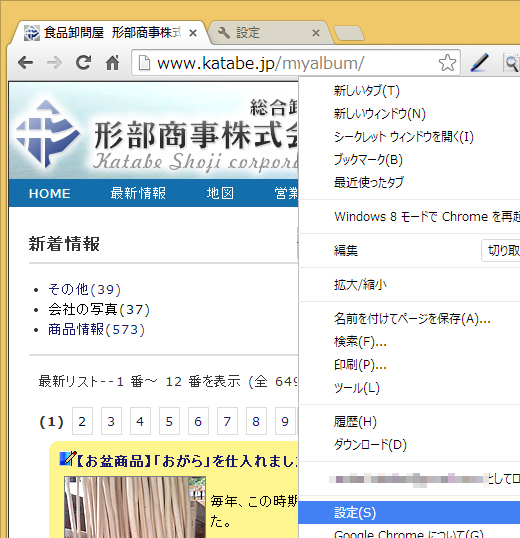This screenshot has width=520, height=538.
Task: Choose Windows 8 モードで Chrome を再起動
Action: [x=409, y=217]
